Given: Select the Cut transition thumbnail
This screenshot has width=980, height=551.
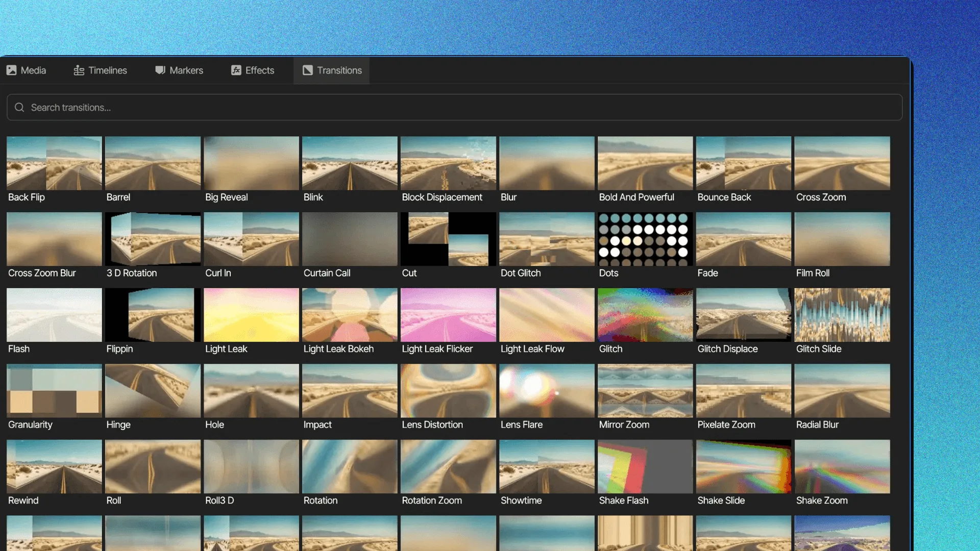Looking at the screenshot, I should click(x=448, y=239).
